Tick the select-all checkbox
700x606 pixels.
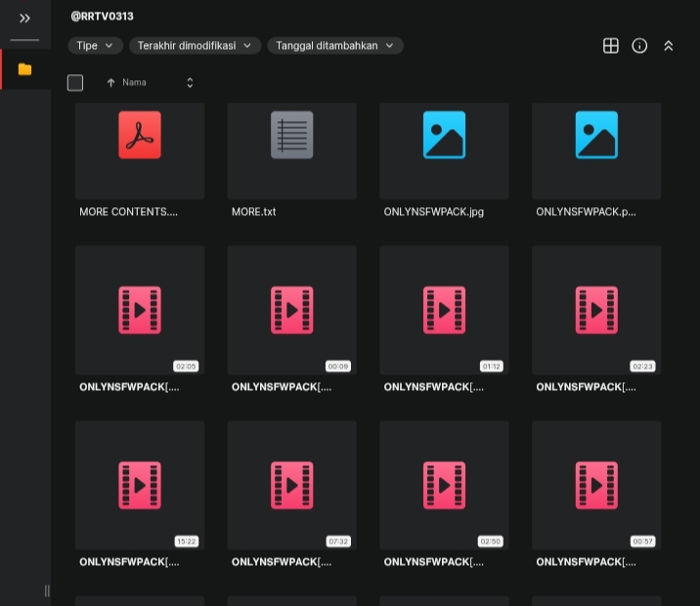(x=75, y=82)
